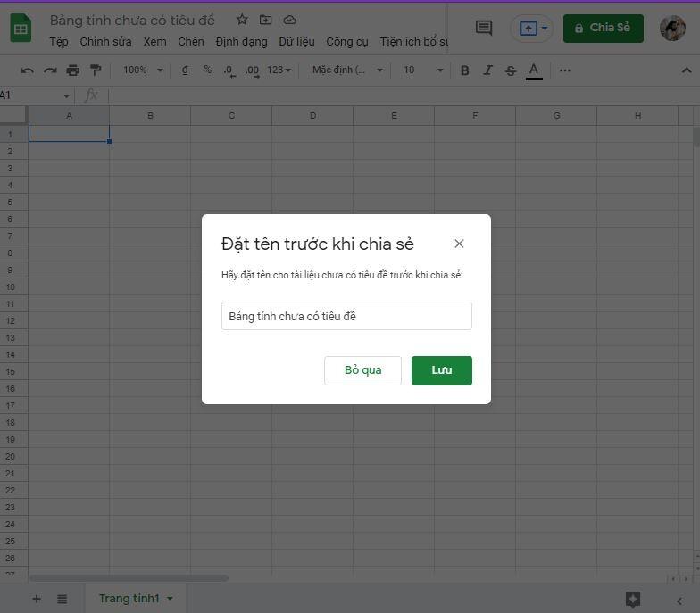Increase decimal places icon

coord(252,71)
